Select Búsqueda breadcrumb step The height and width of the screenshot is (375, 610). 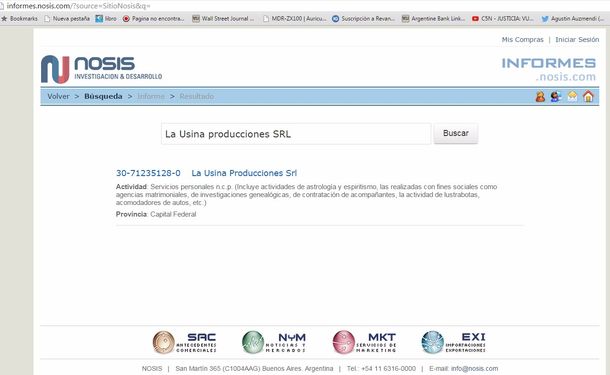(x=103, y=96)
